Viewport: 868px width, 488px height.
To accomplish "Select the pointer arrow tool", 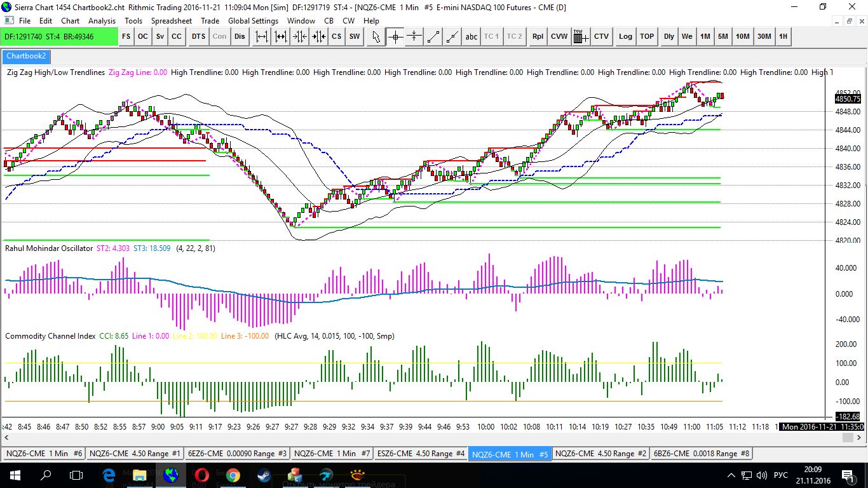I will coord(376,37).
